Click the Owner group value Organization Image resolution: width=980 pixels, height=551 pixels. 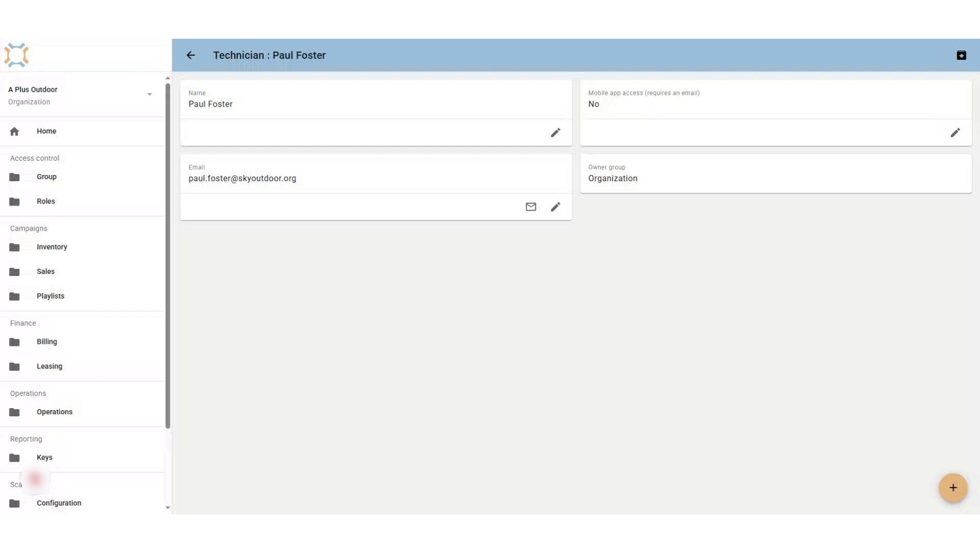pyautogui.click(x=612, y=179)
